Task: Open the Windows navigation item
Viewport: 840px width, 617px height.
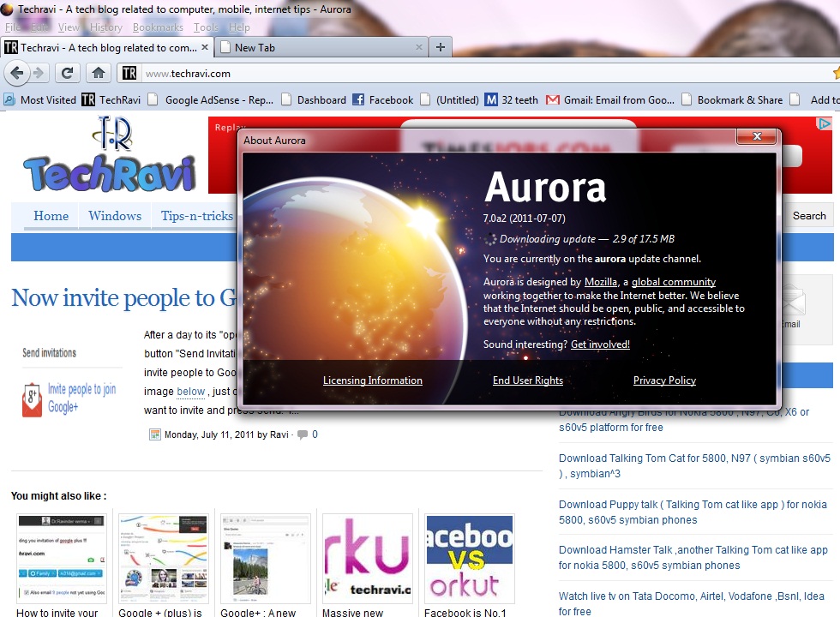Action: point(115,216)
